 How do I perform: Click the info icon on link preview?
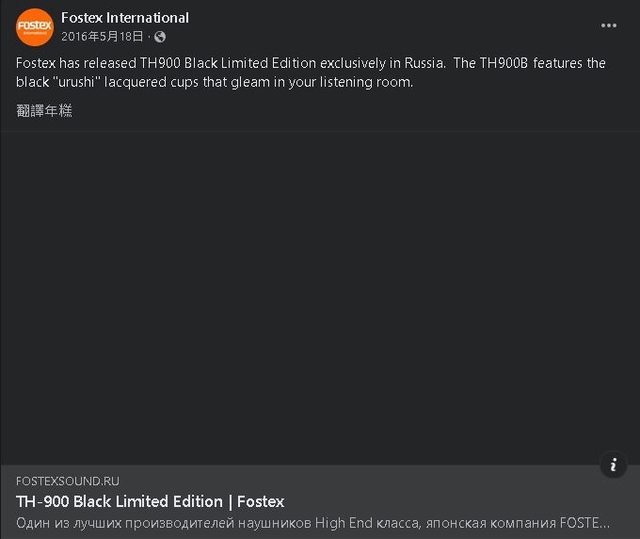pos(613,465)
